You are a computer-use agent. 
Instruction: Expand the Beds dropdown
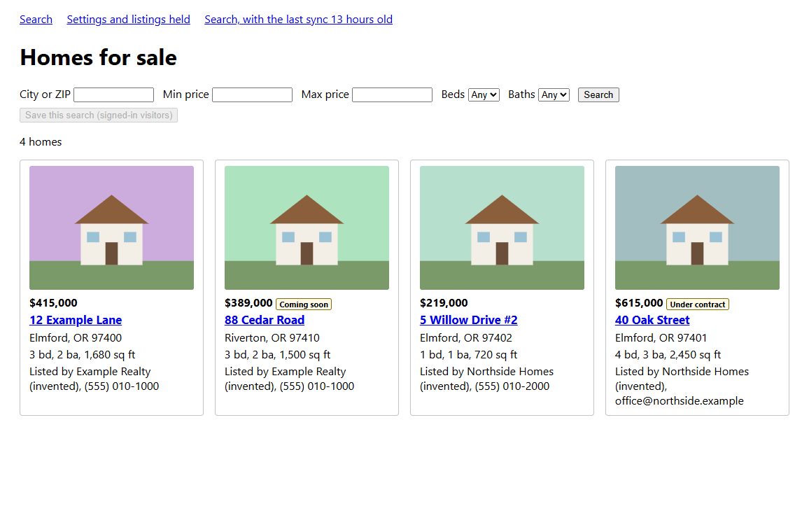[x=484, y=95]
